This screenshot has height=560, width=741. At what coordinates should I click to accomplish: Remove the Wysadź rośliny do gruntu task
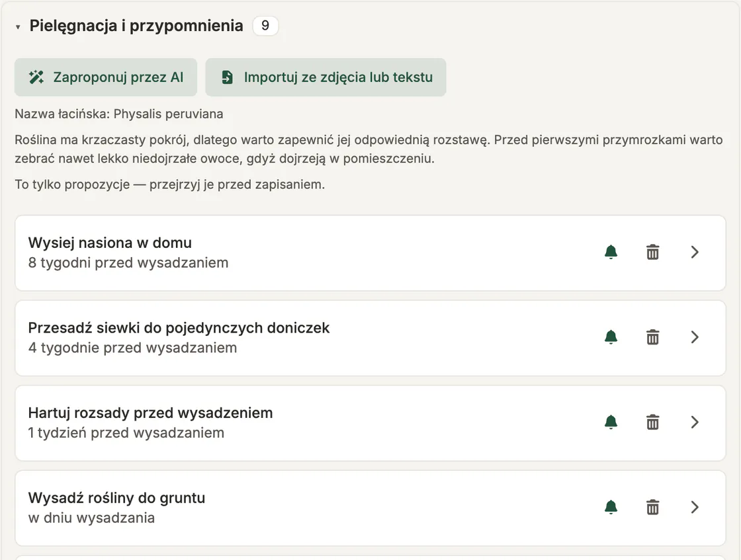pyautogui.click(x=652, y=507)
